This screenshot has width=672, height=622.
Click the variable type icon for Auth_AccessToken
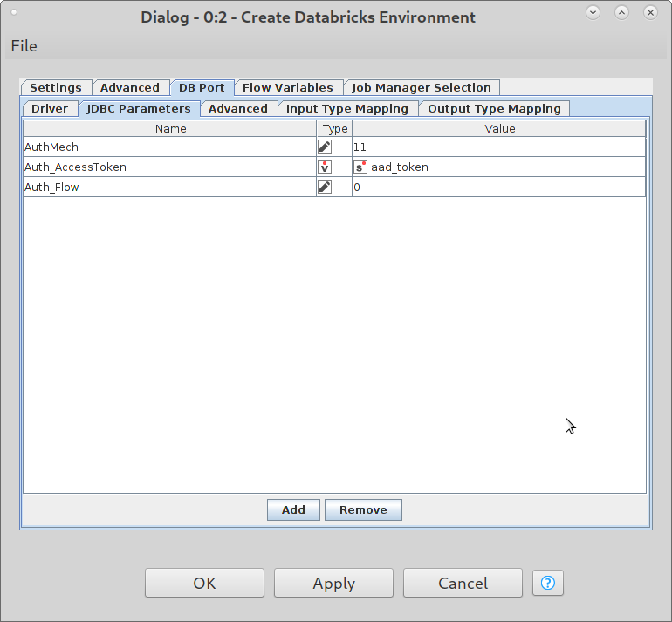click(x=325, y=167)
